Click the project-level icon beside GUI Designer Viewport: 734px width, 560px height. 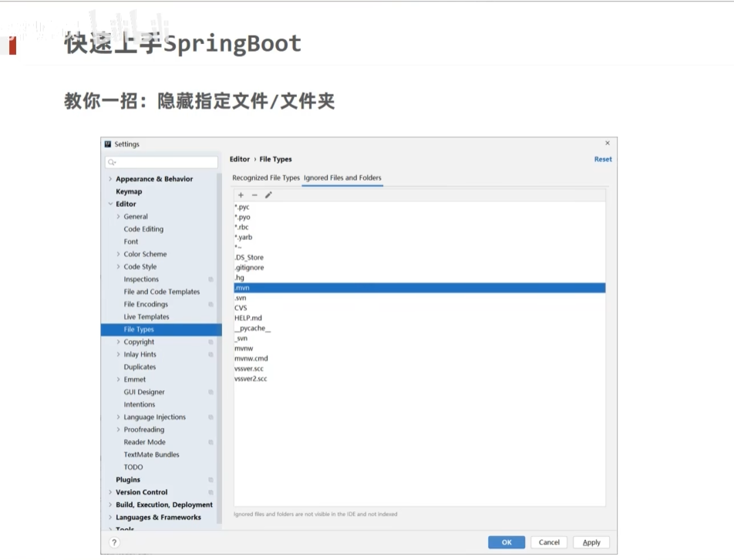click(x=210, y=393)
